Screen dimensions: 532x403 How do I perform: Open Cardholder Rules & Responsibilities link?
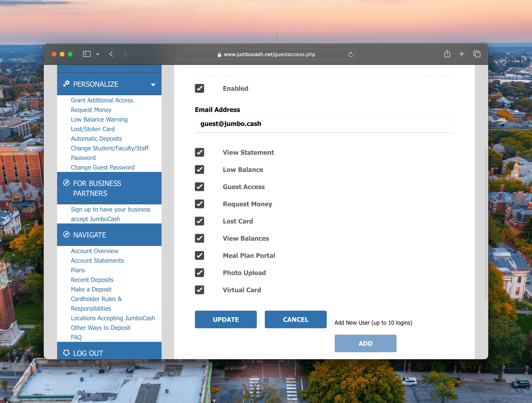click(96, 304)
